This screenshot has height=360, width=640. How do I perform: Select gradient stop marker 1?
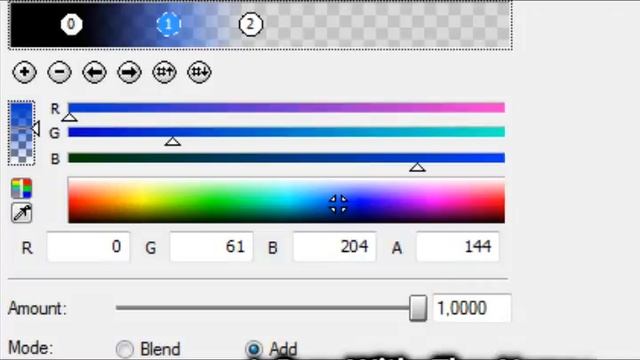169,24
